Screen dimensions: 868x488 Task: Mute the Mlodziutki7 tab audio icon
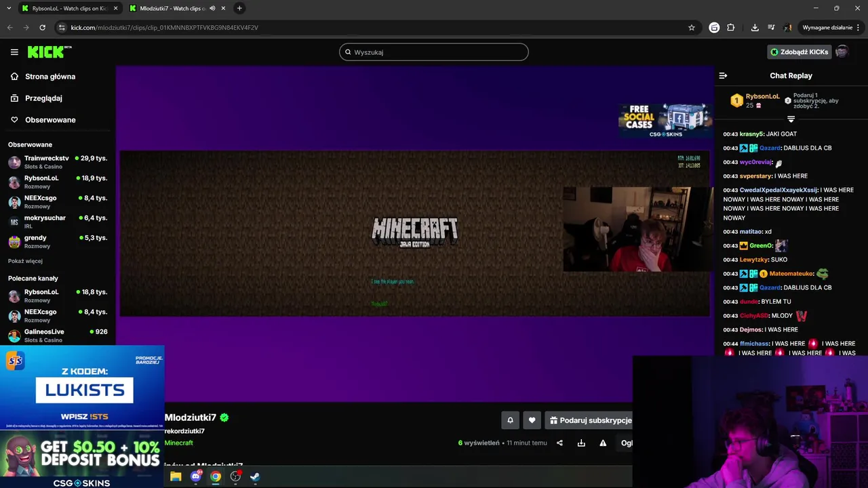point(212,8)
